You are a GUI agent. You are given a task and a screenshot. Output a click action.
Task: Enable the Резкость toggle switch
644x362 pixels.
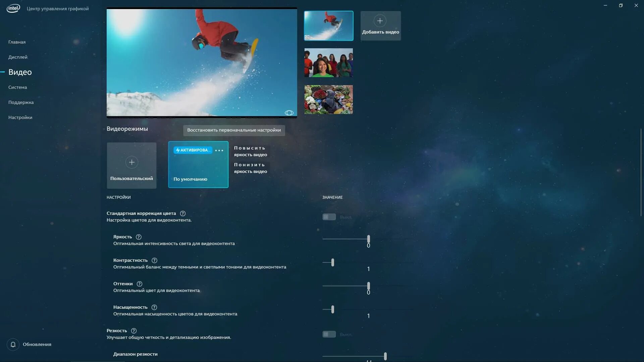pyautogui.click(x=329, y=335)
